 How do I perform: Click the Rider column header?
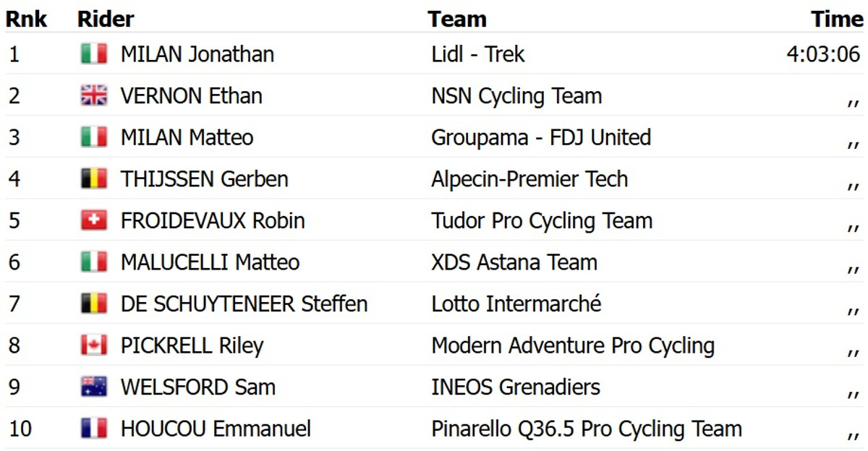click(x=106, y=19)
